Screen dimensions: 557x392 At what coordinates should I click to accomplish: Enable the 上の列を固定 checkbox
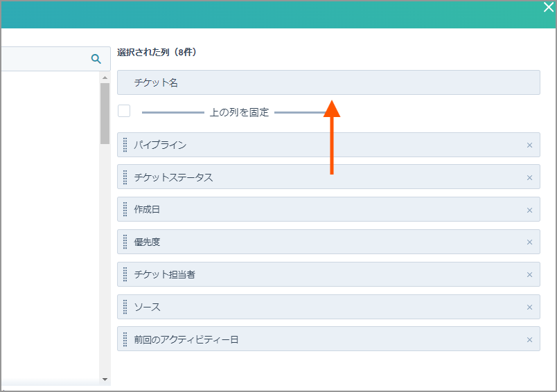click(x=124, y=111)
